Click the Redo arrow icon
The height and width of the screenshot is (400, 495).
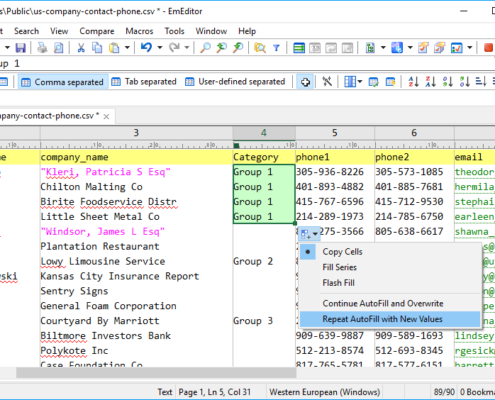coord(174,48)
